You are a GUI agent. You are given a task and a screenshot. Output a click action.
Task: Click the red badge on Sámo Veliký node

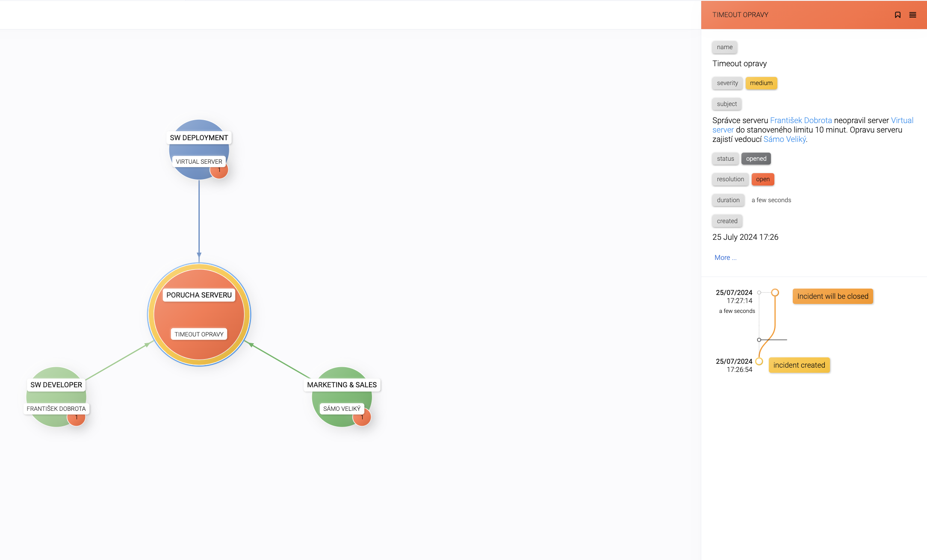(362, 418)
